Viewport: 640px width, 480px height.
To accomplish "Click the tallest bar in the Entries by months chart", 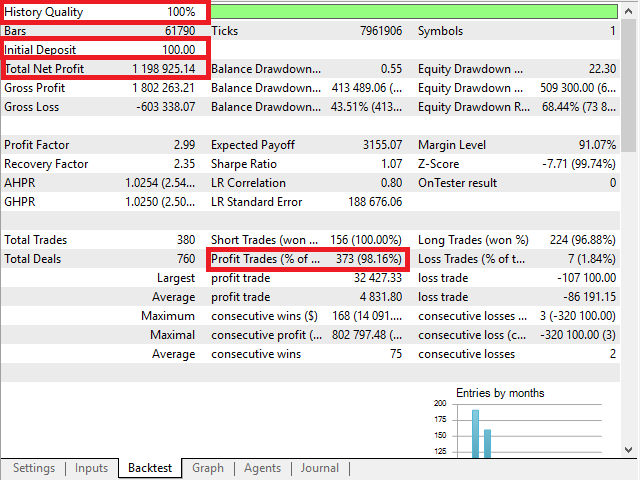I will [475, 433].
